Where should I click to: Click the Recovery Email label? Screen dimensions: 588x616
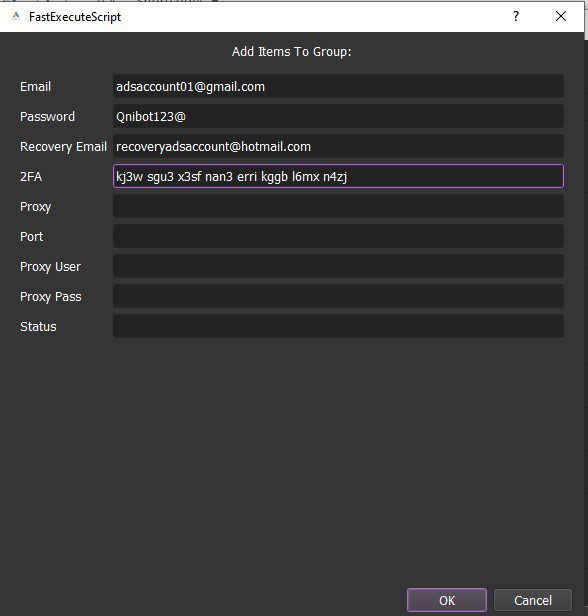(x=63, y=147)
